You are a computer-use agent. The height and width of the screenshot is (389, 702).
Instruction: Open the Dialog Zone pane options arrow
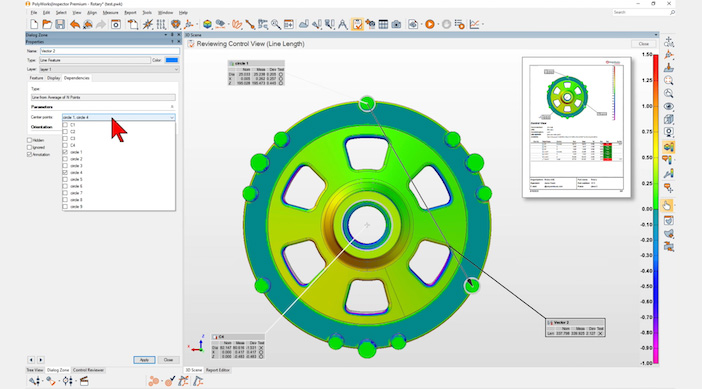point(166,35)
